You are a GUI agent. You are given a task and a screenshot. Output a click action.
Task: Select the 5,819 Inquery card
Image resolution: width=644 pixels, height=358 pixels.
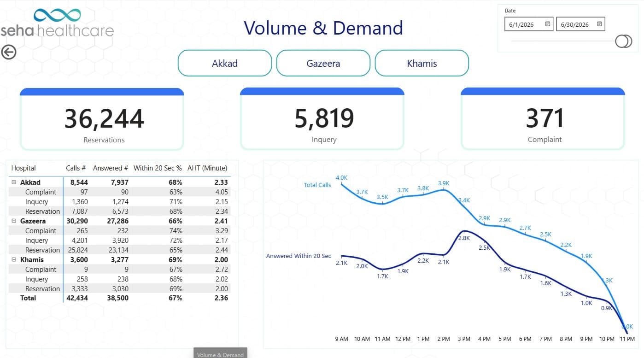[322, 119]
